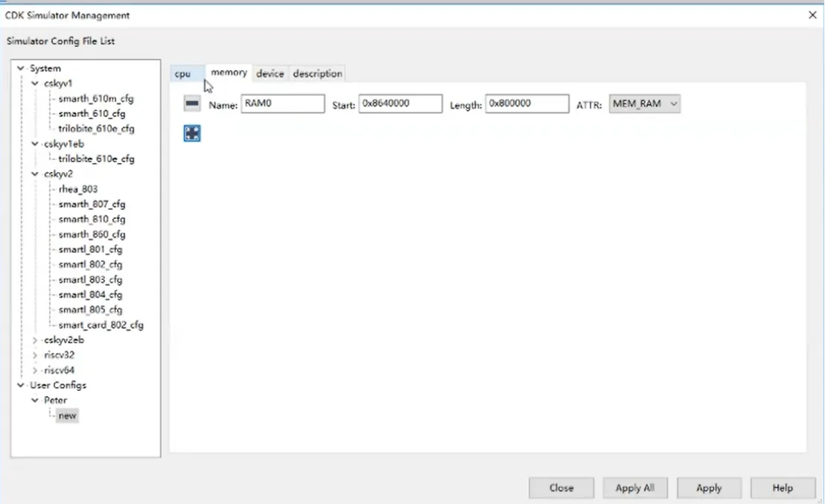Collapse the System tree node
This screenshot has width=825, height=504.
point(21,68)
